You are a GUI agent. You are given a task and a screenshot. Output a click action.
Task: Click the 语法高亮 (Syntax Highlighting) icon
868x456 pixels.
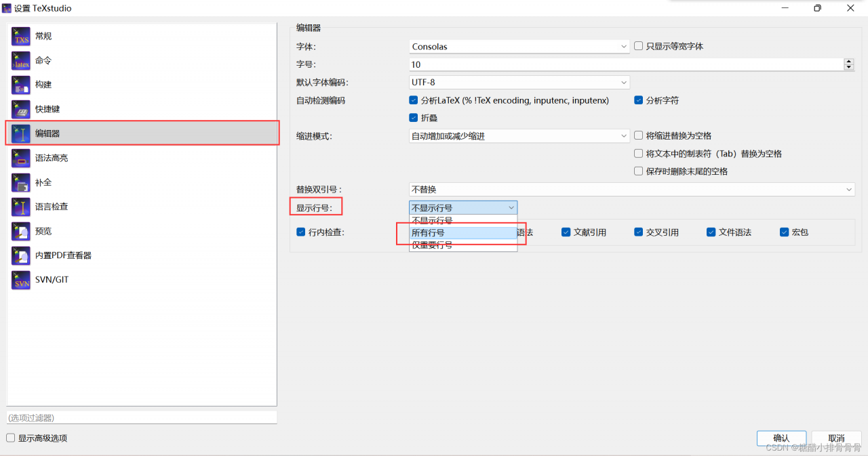[x=21, y=159]
